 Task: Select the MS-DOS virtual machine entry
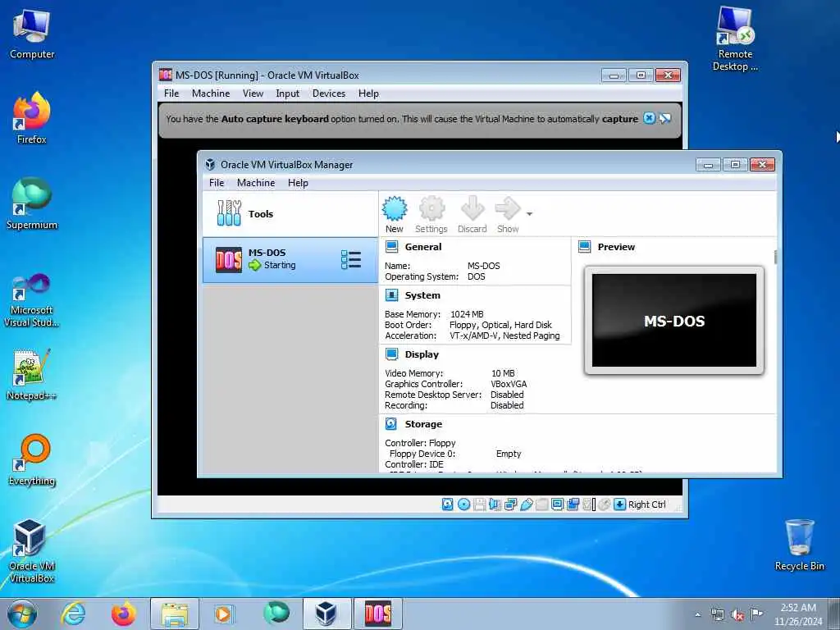pos(290,260)
